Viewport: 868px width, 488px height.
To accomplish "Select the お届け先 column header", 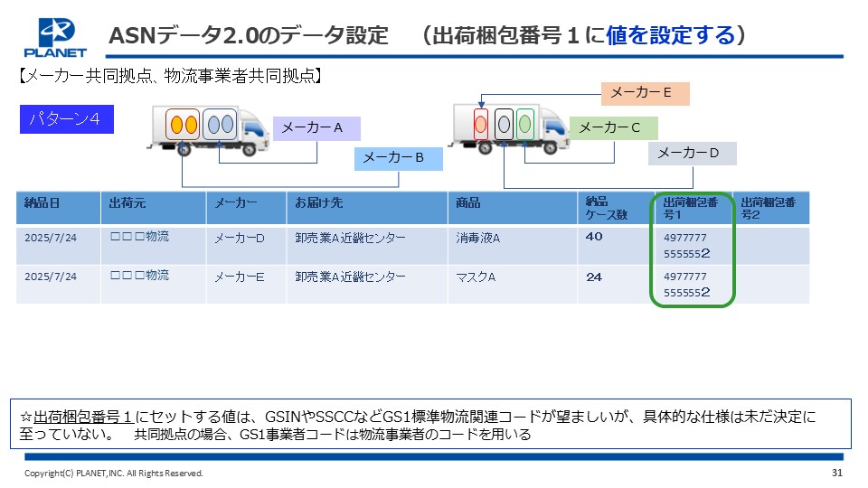I will pos(367,208).
